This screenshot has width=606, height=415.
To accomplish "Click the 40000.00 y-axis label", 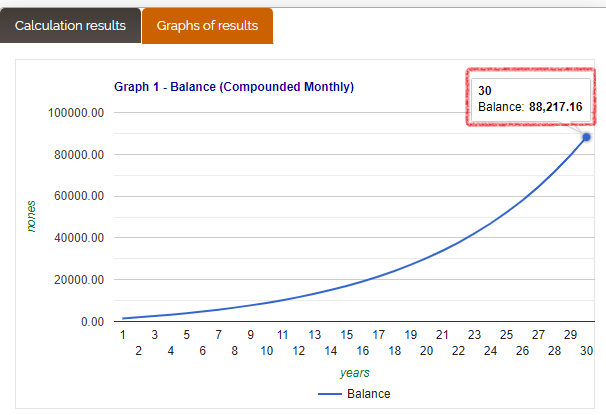I will 79,238.
